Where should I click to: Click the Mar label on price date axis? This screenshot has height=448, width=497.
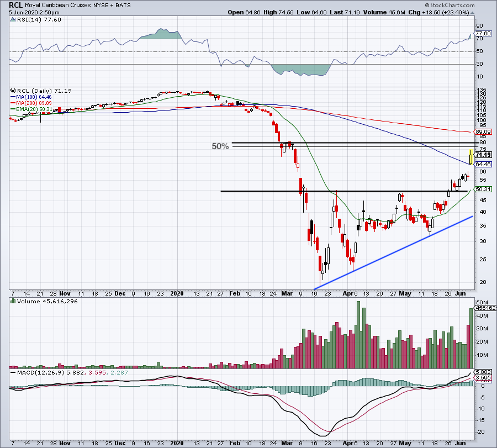287,293
